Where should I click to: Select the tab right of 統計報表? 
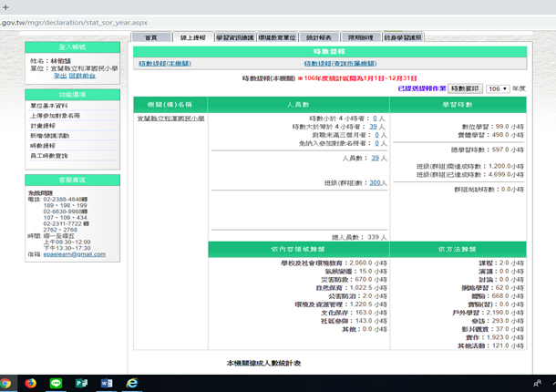pos(361,37)
